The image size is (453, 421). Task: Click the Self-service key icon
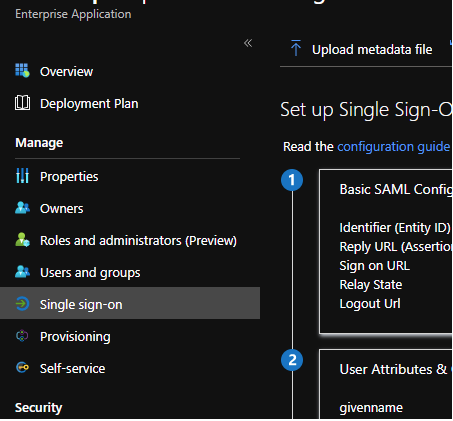(22, 368)
